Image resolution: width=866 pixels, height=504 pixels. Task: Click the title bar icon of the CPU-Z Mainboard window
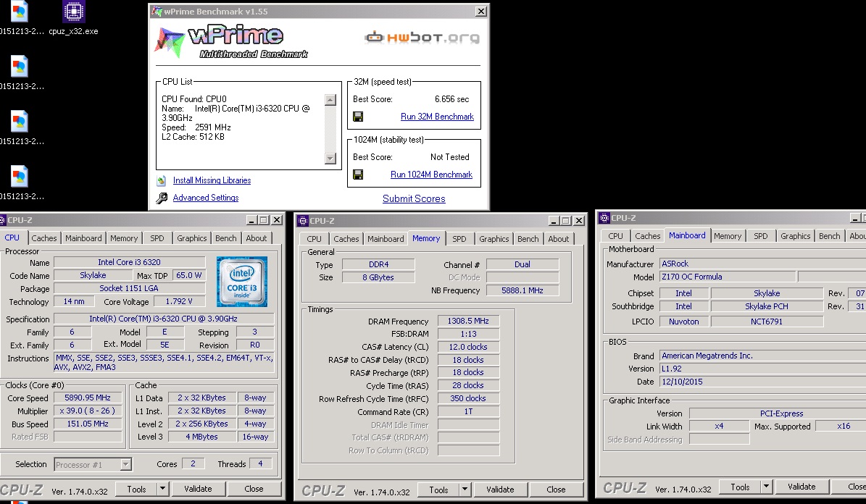tap(604, 218)
